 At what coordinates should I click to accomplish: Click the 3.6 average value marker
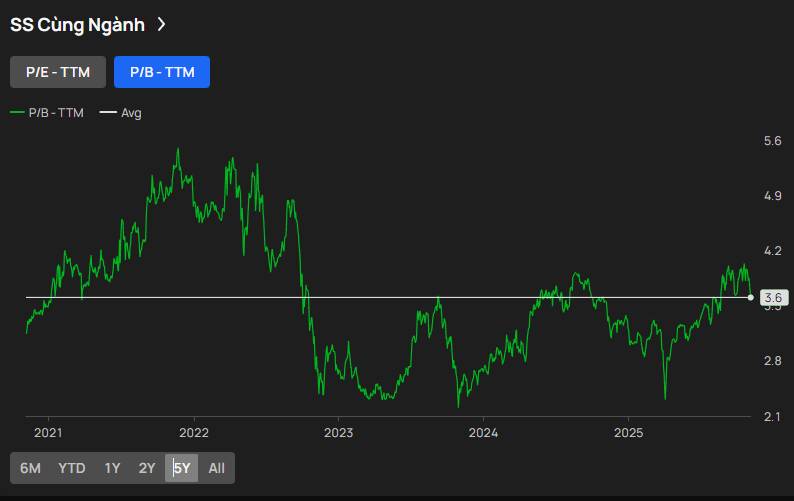coord(772,297)
